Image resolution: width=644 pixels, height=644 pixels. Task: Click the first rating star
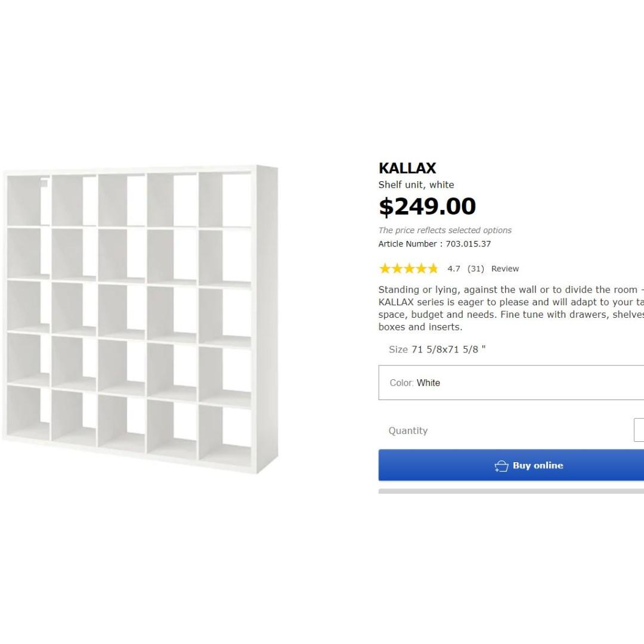[384, 268]
